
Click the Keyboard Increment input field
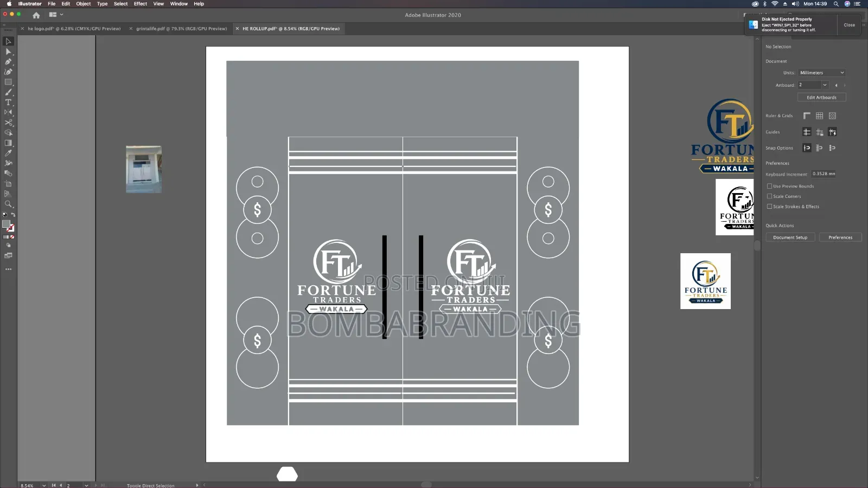[x=824, y=174]
